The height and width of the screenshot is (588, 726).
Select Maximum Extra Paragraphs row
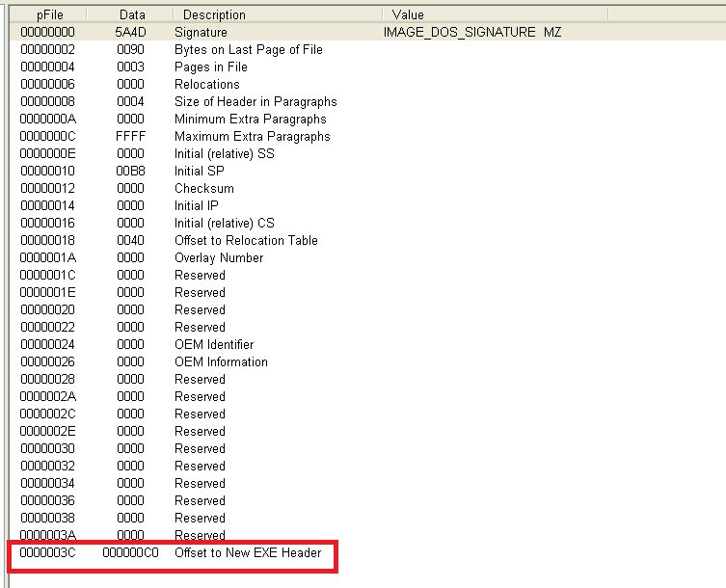point(253,137)
